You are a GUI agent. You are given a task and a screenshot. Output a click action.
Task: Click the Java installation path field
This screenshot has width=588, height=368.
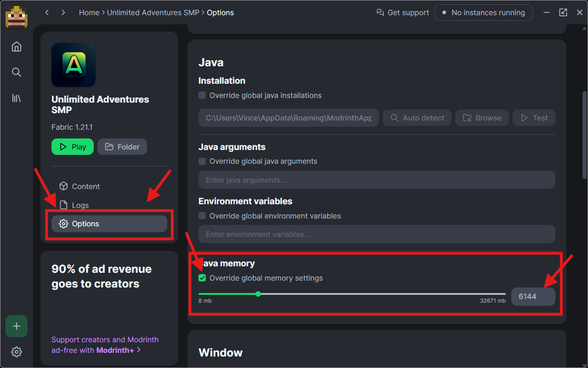288,118
